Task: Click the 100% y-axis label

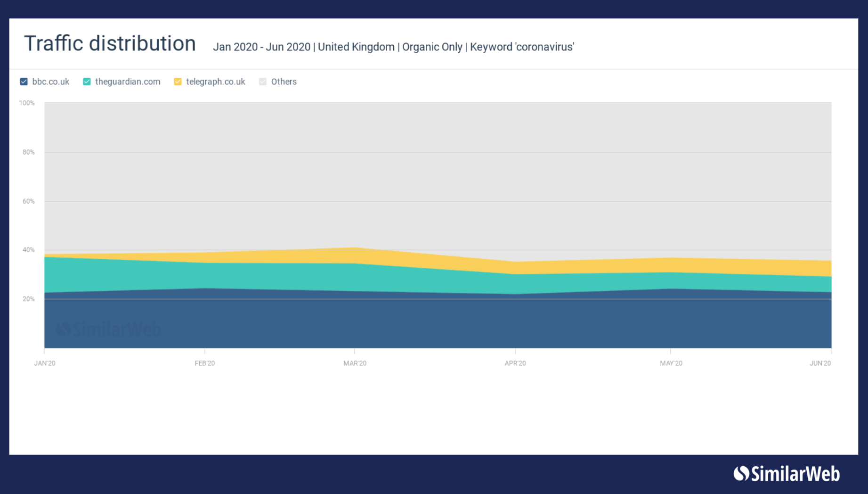Action: [x=27, y=103]
